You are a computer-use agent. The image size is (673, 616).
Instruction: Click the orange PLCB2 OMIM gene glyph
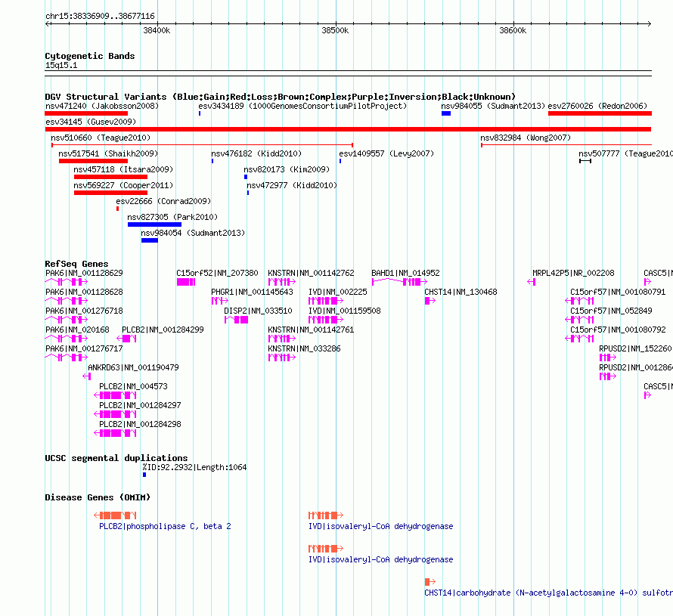point(115,515)
